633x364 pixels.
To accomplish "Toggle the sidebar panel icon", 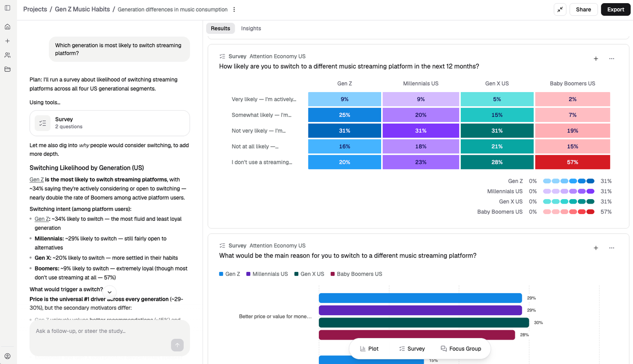I will pos(7,8).
